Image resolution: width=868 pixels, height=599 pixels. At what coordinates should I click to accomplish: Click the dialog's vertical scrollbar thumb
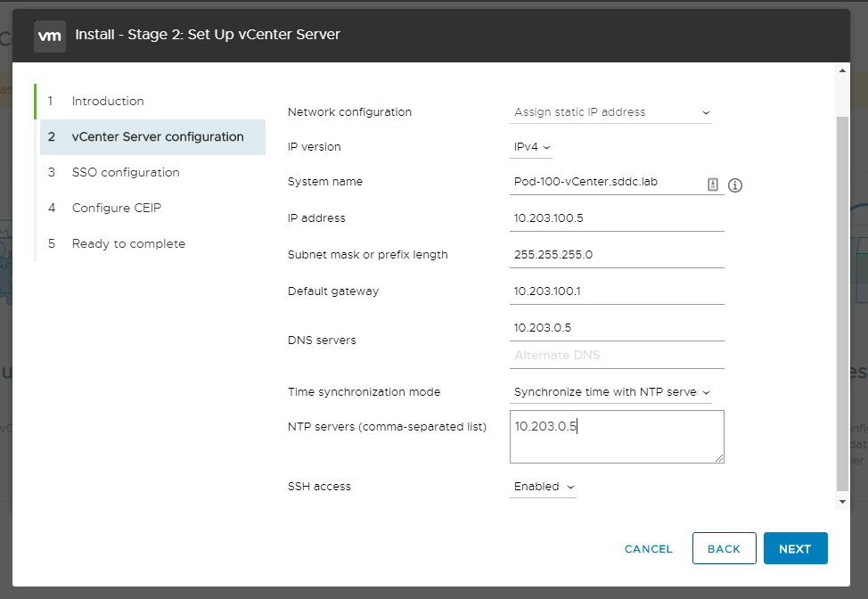843,303
